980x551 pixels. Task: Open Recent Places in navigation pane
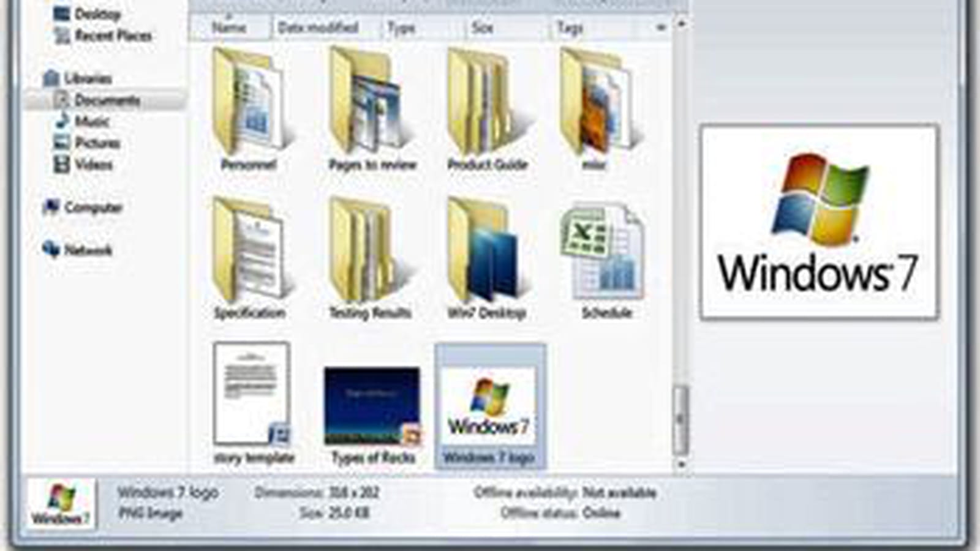click(103, 36)
